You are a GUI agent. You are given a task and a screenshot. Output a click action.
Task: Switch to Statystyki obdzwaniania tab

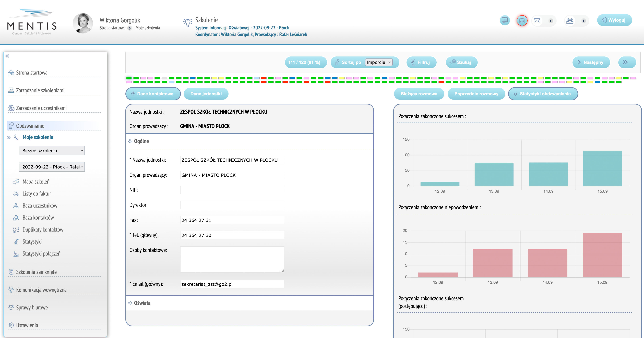543,94
